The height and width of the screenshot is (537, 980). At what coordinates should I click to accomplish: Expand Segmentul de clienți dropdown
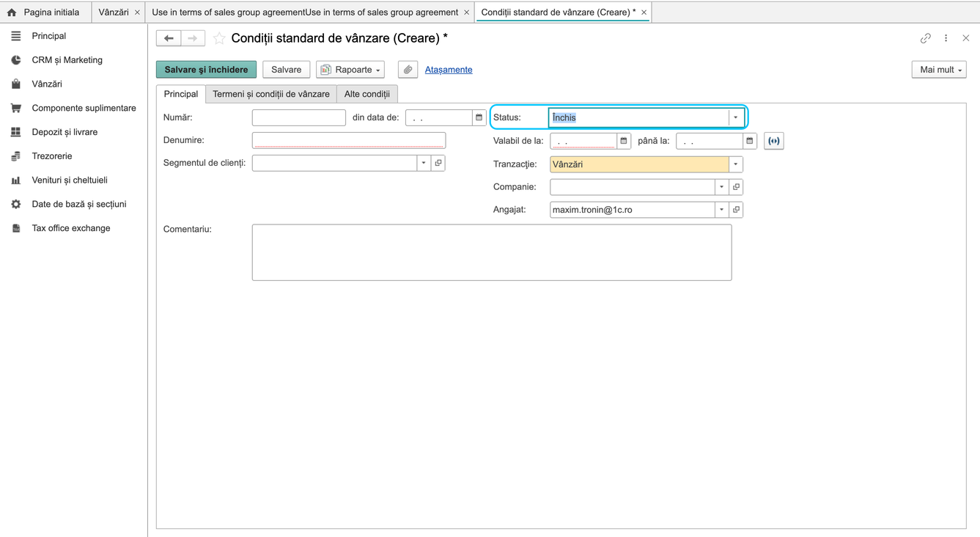coord(424,163)
